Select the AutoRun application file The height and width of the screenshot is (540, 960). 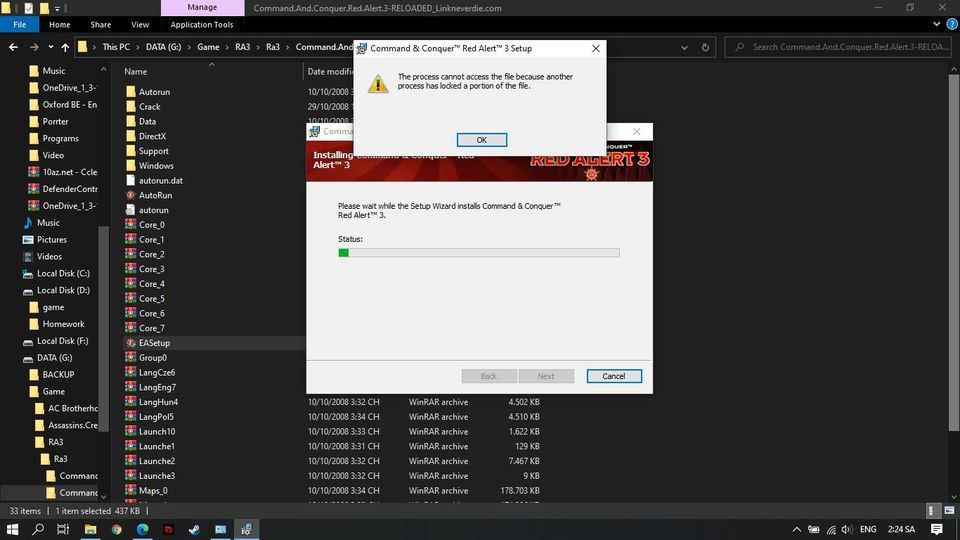pyautogui.click(x=155, y=195)
